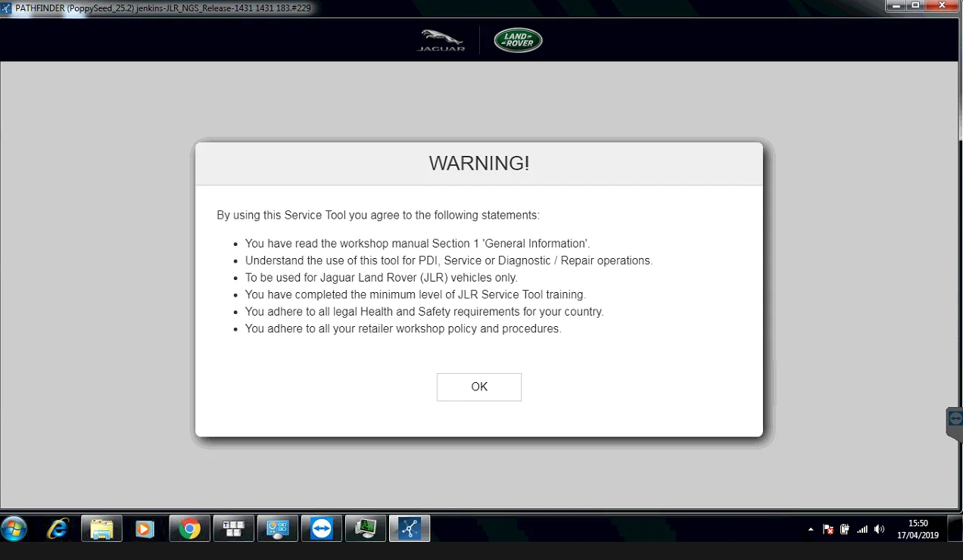The image size is (963, 560).
Task: Open Windows Media Player from the taskbar
Action: 145,528
